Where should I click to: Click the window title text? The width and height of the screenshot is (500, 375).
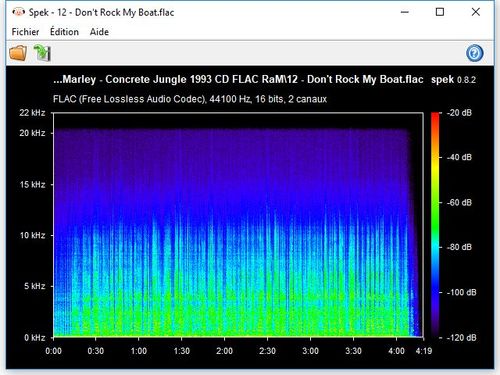click(x=101, y=12)
